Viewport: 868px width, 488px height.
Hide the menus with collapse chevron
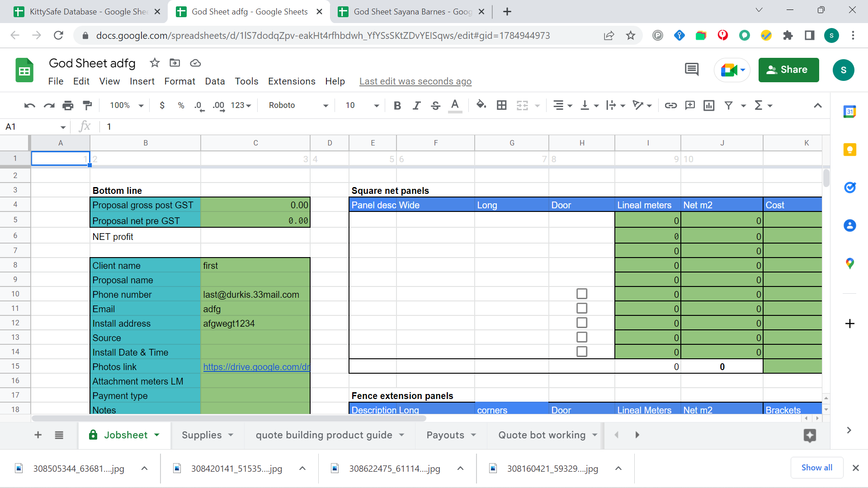tap(817, 106)
